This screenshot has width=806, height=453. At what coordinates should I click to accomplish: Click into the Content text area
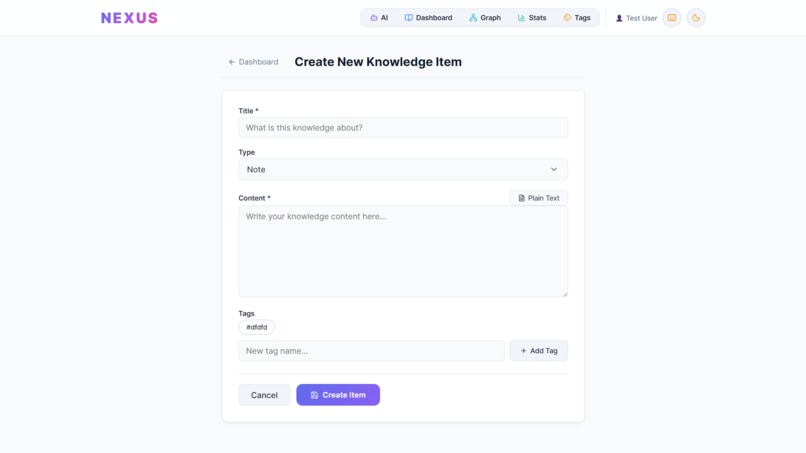point(403,251)
